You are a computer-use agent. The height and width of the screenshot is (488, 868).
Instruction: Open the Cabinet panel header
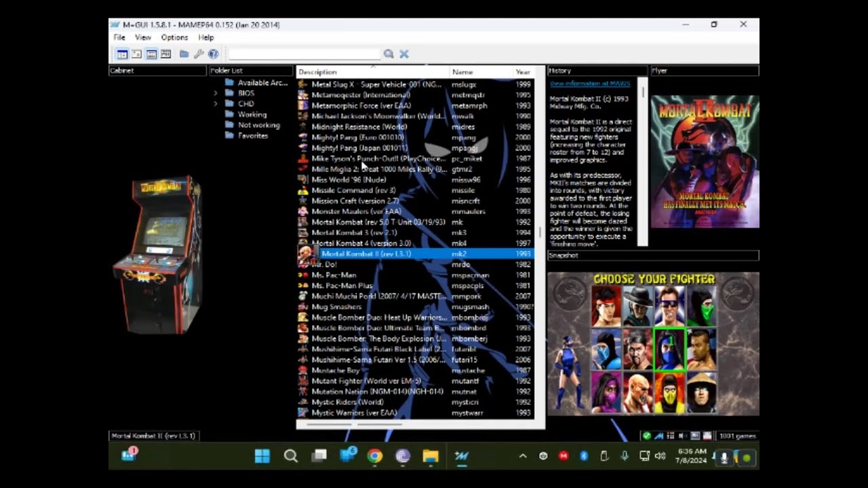coord(157,70)
